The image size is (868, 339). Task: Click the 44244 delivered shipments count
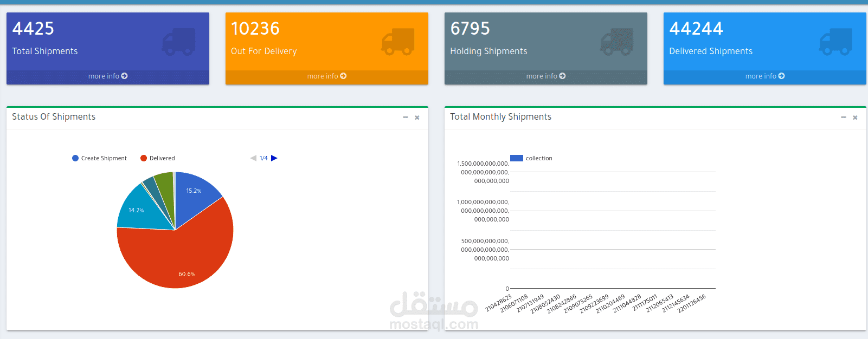[696, 29]
